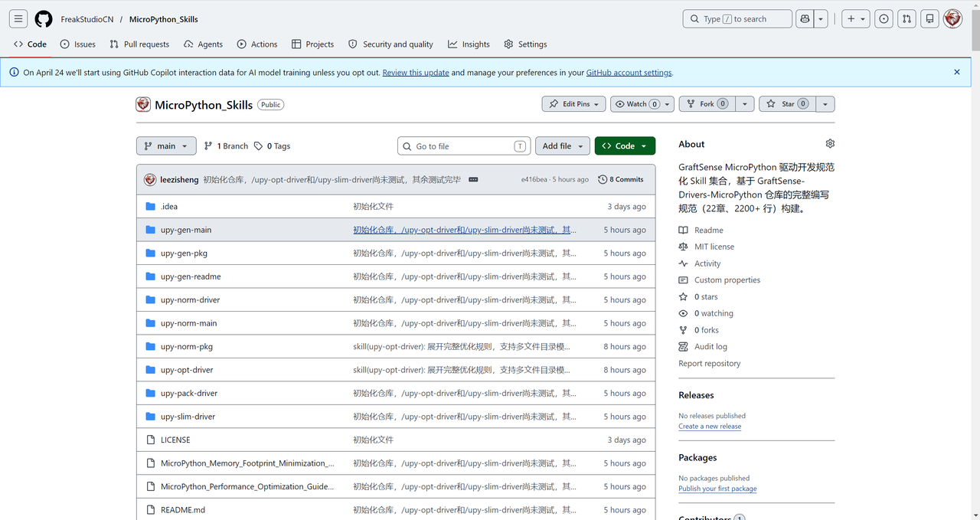Open the create new plus dropdown

click(856, 19)
